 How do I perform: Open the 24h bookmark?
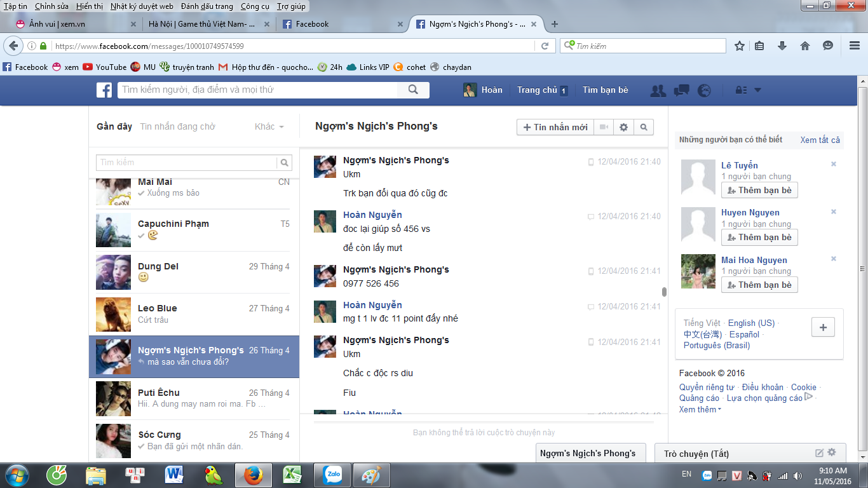(330, 67)
